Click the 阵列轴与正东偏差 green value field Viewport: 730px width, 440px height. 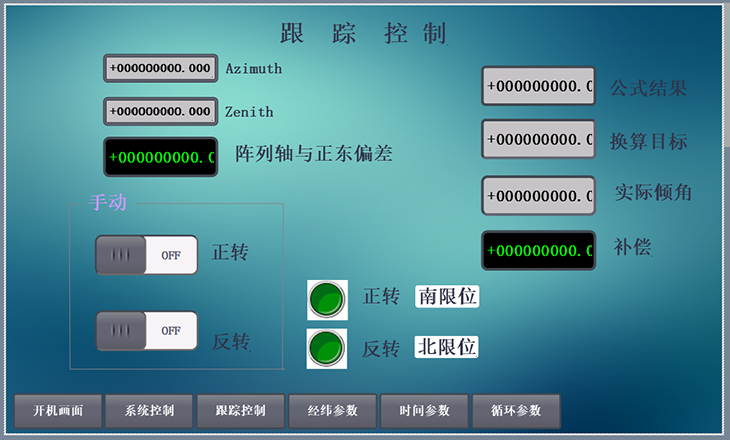click(160, 157)
